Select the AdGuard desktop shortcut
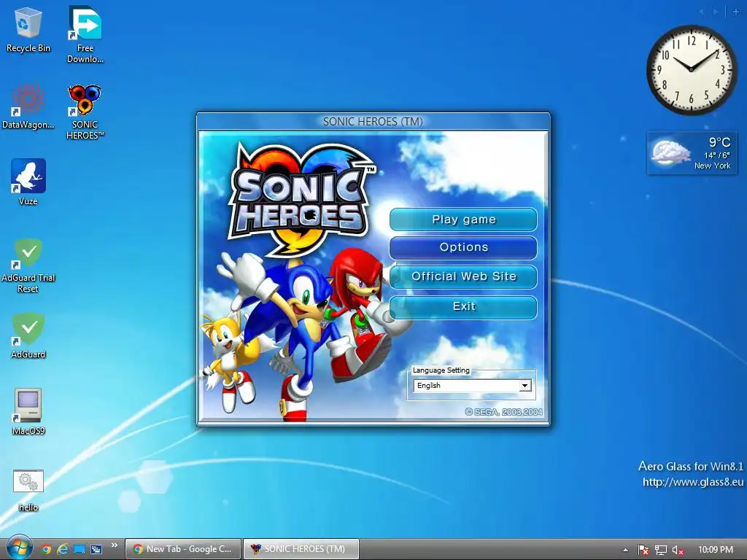The image size is (747, 560). [28, 335]
